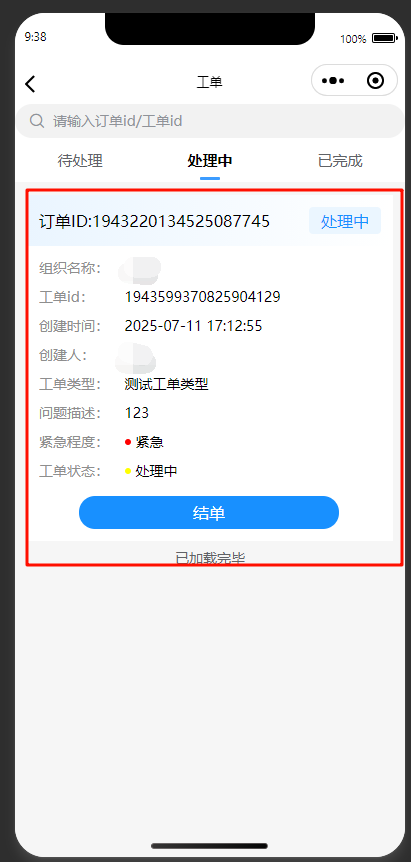This screenshot has width=411, height=862.
Task: Open the three-dots mini program menu
Action: [x=333, y=81]
